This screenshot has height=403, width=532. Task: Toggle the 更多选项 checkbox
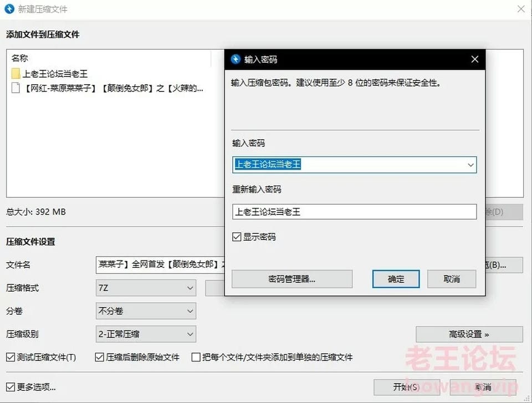(11, 387)
